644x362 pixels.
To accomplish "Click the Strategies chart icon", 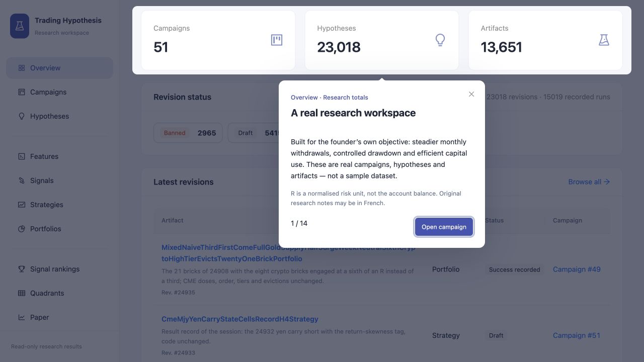I will [22, 205].
